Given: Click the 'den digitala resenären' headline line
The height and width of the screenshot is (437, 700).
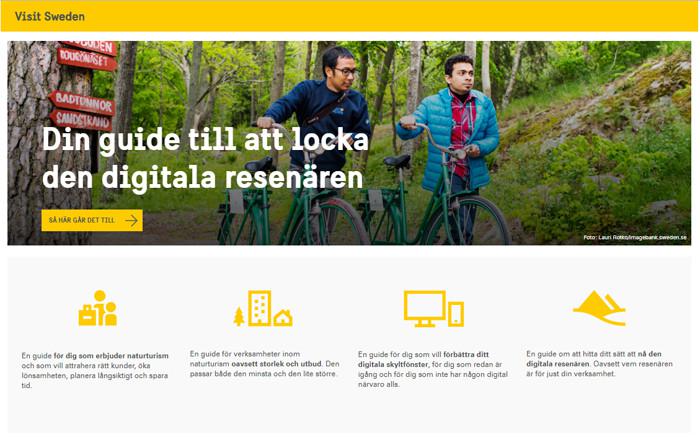Looking at the screenshot, I should point(203,178).
